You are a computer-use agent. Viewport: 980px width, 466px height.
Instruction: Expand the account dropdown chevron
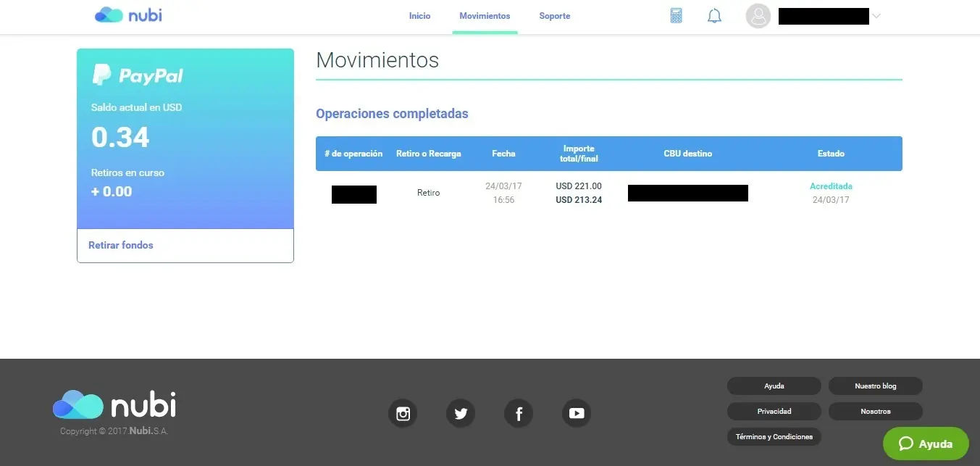876,16
